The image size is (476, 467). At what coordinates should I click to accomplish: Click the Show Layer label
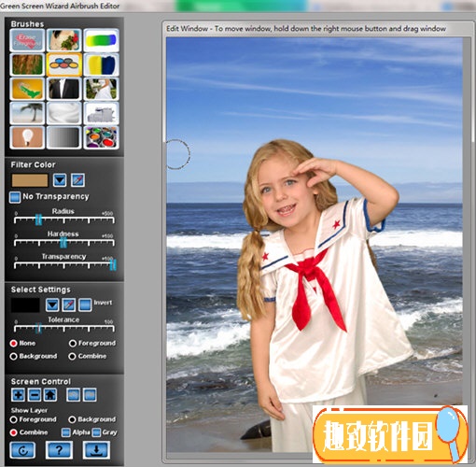(29, 410)
